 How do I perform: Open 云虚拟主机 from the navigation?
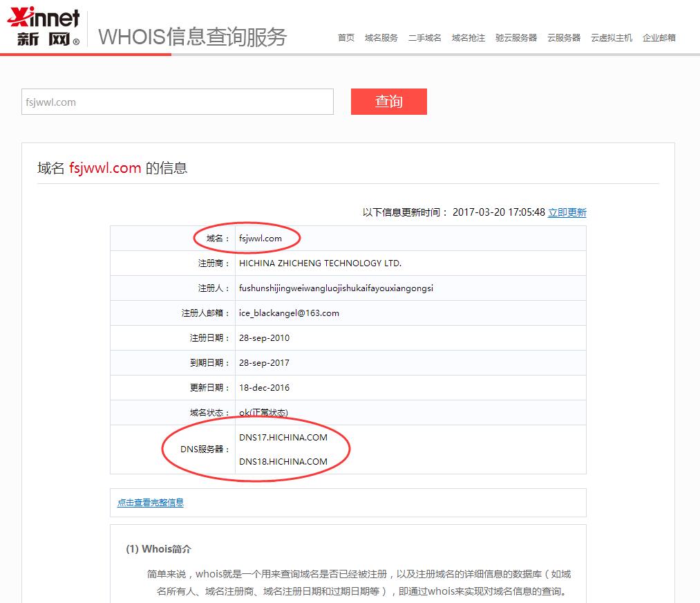[612, 38]
